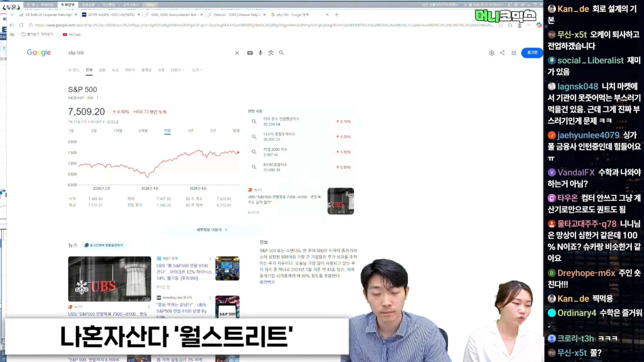Switch to the 이미지 search tab
Viewport: 644px width, 362px height.
click(x=130, y=70)
